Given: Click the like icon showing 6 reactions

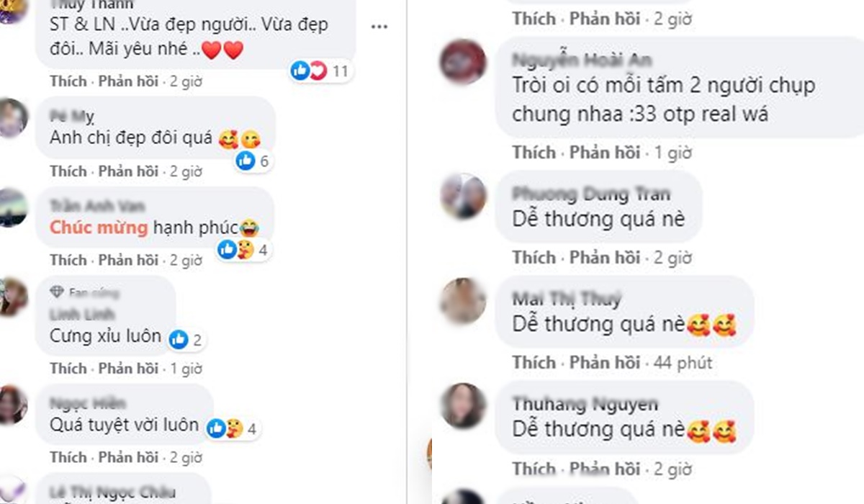Looking at the screenshot, I should (x=246, y=161).
